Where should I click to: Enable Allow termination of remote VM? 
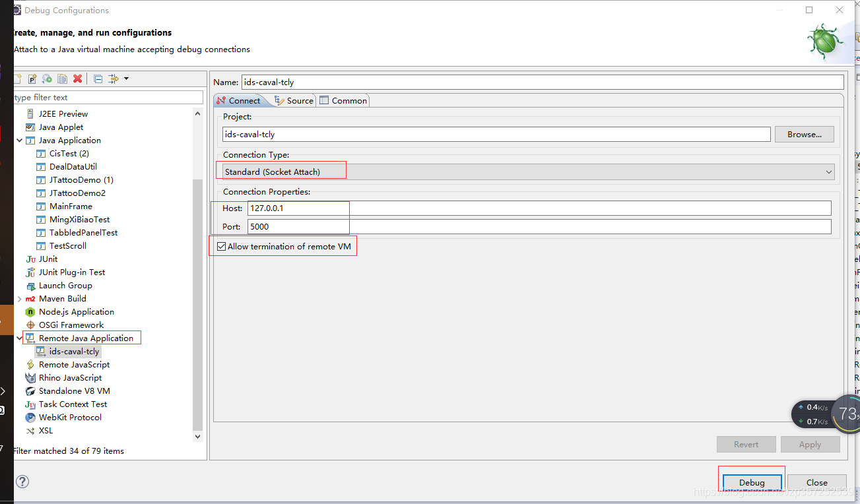222,245
